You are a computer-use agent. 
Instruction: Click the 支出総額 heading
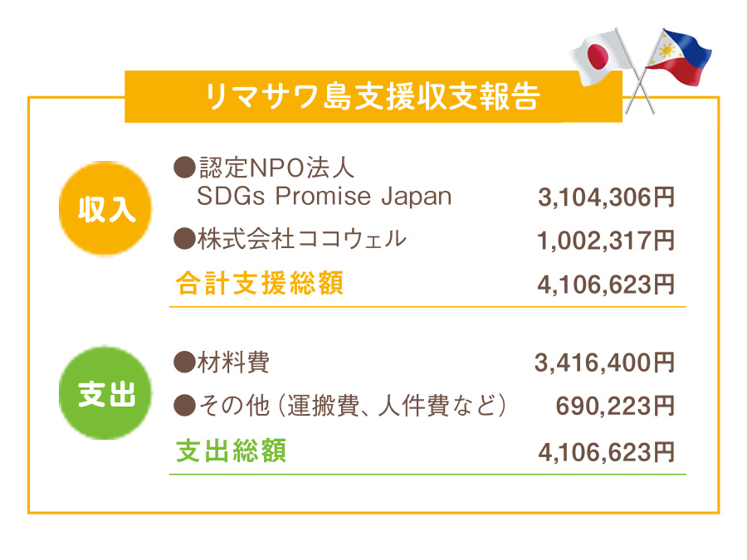[x=231, y=450]
